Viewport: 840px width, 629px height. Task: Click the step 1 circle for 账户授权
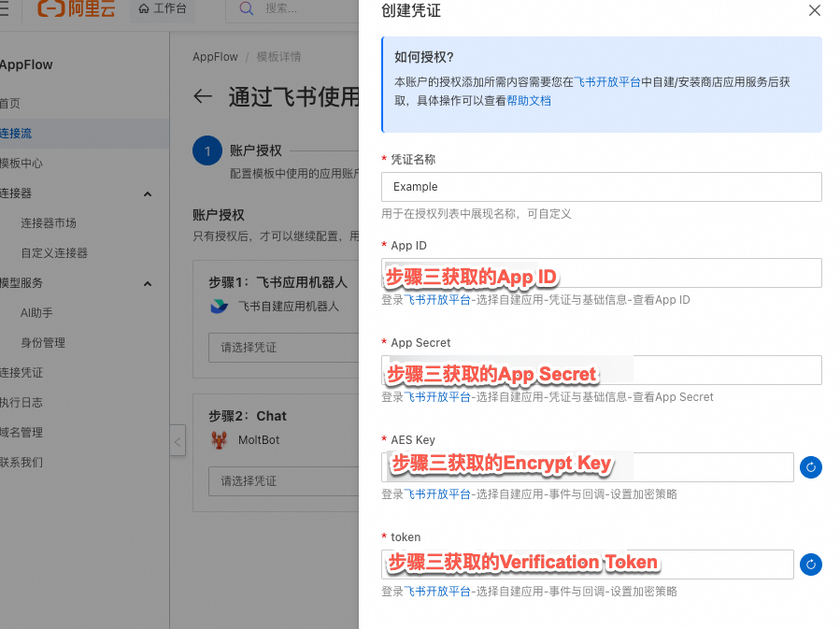tap(206, 150)
